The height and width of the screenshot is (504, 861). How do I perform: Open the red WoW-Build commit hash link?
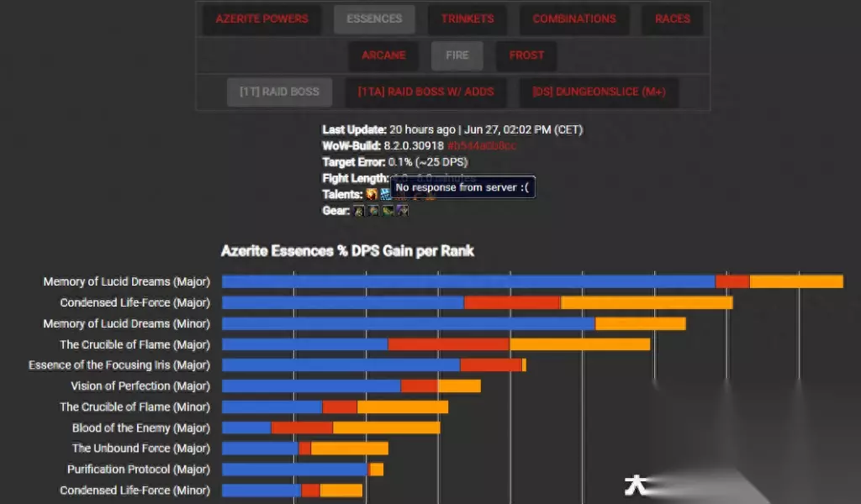pos(482,146)
